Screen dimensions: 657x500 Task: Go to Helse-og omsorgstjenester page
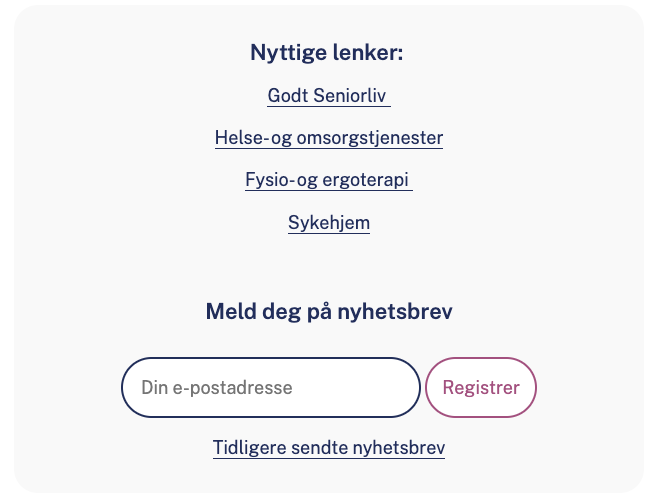tap(328, 138)
